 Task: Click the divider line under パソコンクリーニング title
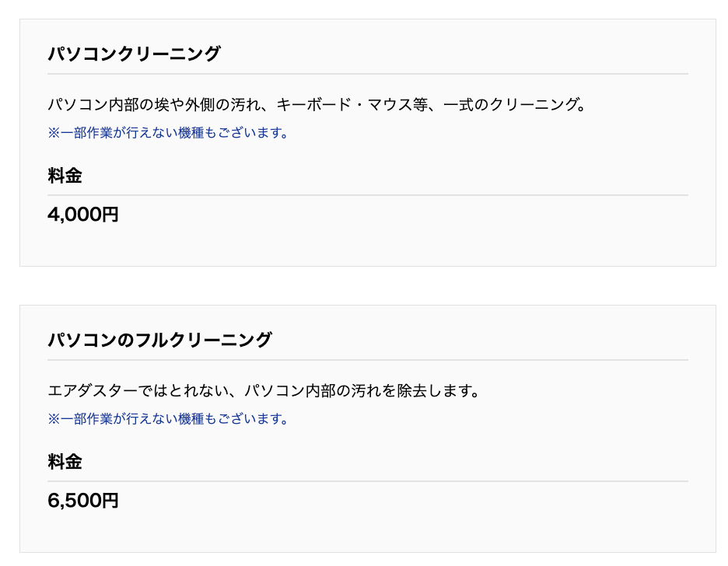[368, 74]
